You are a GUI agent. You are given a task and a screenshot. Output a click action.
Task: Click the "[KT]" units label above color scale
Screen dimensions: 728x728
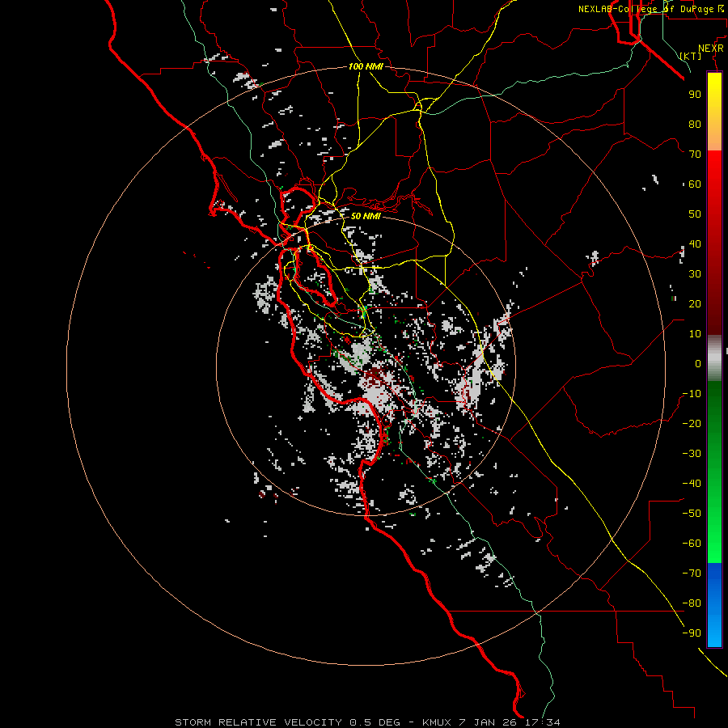pyautogui.click(x=691, y=56)
